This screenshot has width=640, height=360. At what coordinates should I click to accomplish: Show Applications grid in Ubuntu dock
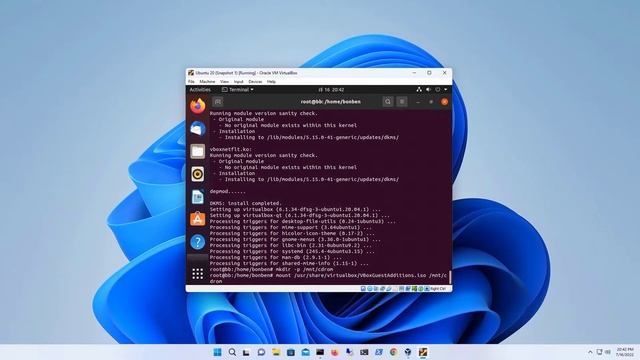tap(198, 273)
